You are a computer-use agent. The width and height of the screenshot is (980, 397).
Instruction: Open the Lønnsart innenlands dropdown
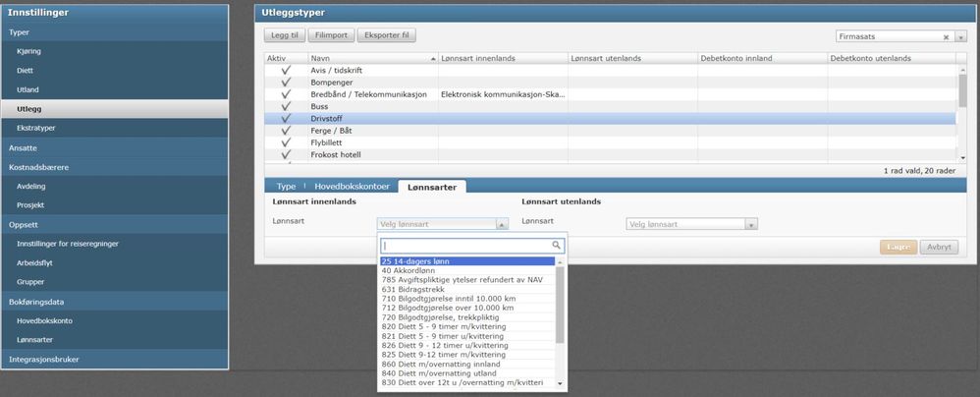point(443,224)
